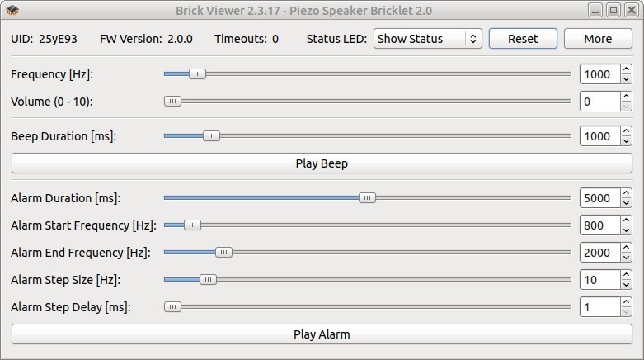Open the Status LED dropdown
This screenshot has width=644, height=360.
click(x=428, y=39)
